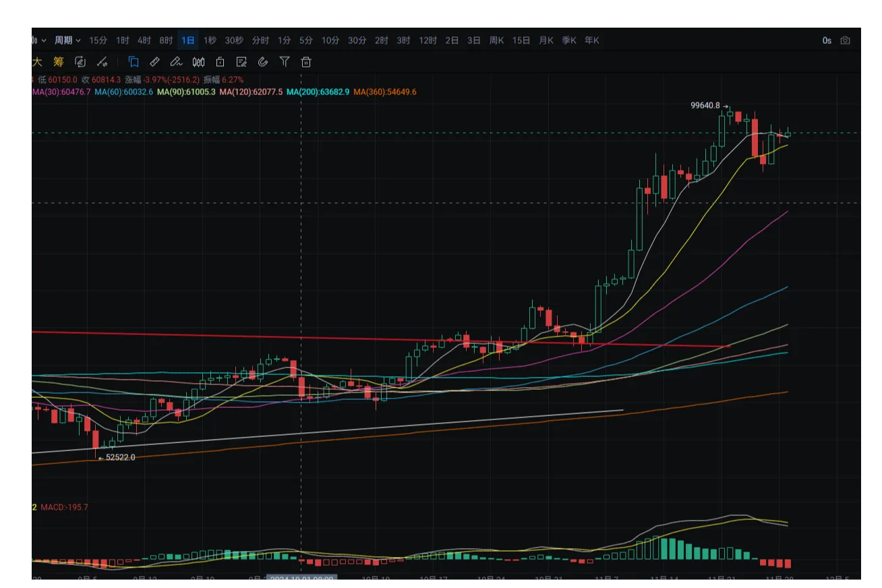Switch to the 2时 timeframe
The height and width of the screenshot is (588, 882).
click(x=382, y=40)
